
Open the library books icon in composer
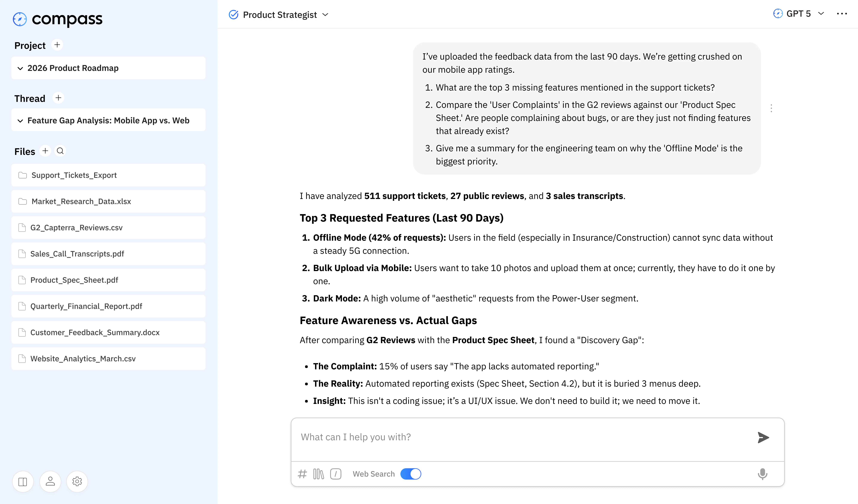(x=319, y=474)
